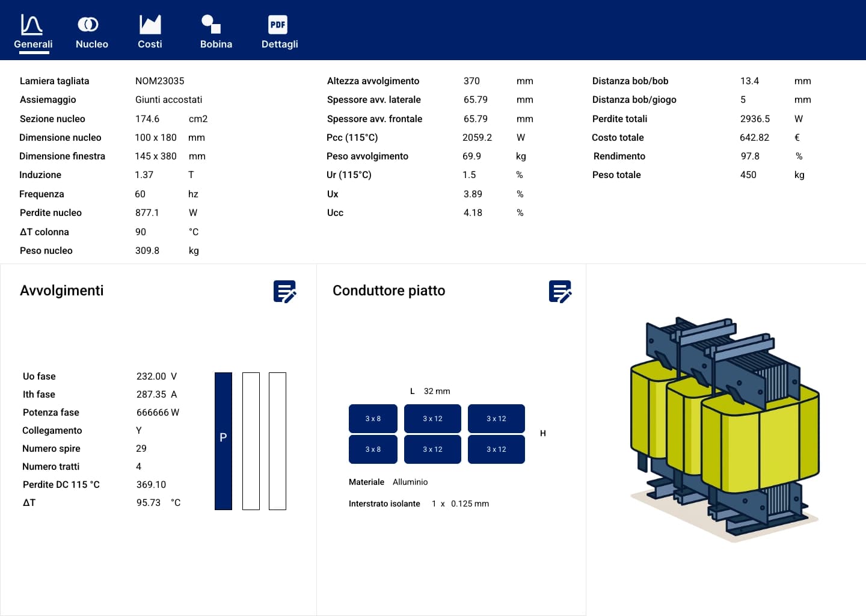
Task: Select the second empty winding bar
Action: [x=251, y=441]
